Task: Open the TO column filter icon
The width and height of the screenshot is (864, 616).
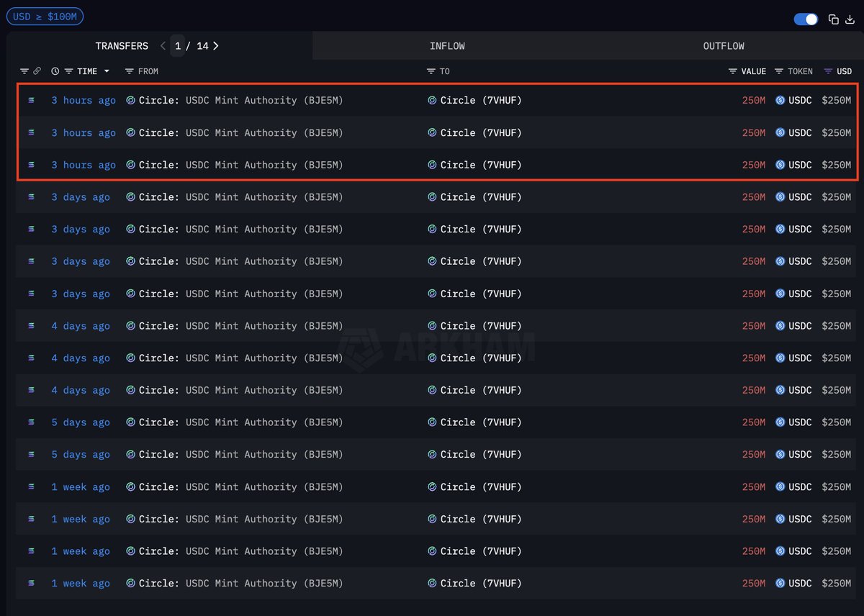Action: 431,71
